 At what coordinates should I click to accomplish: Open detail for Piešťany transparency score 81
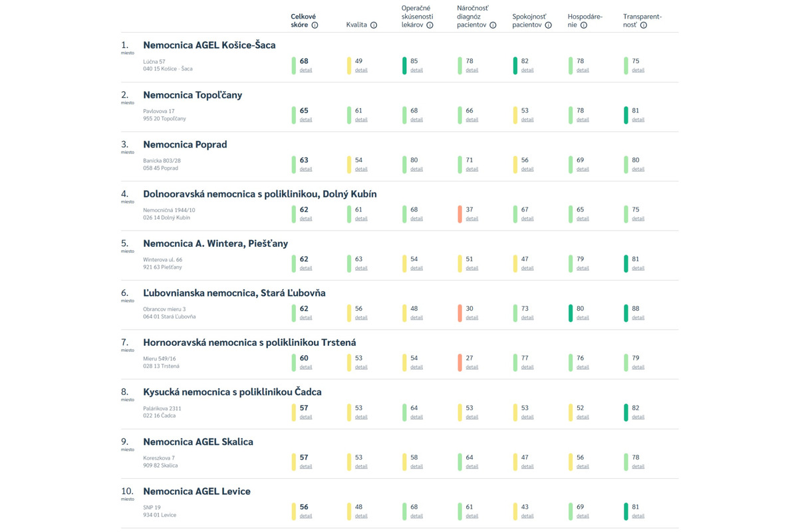click(x=638, y=268)
